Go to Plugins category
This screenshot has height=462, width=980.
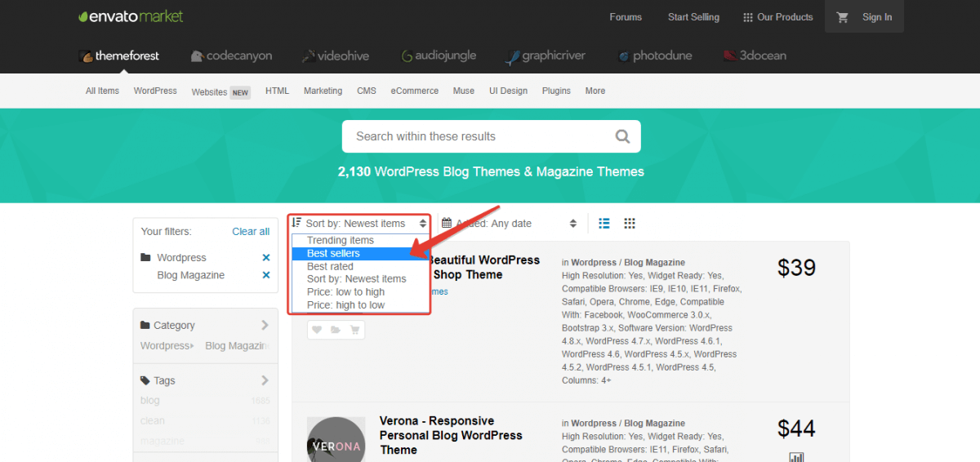556,91
